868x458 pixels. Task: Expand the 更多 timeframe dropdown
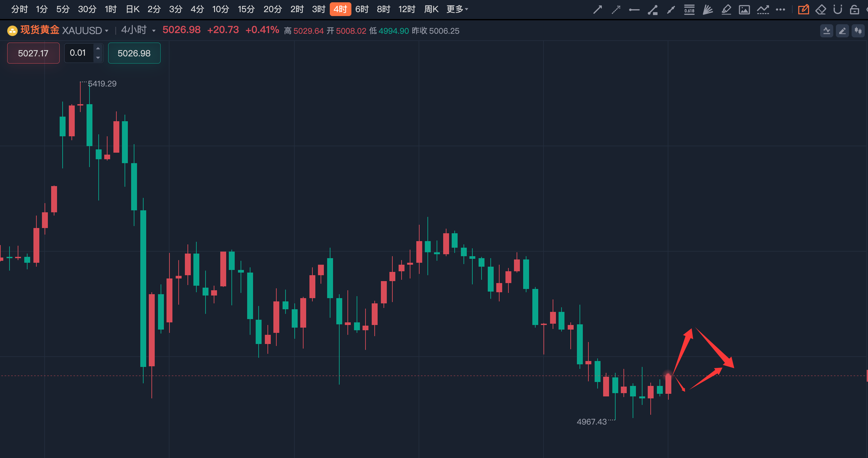pos(457,9)
